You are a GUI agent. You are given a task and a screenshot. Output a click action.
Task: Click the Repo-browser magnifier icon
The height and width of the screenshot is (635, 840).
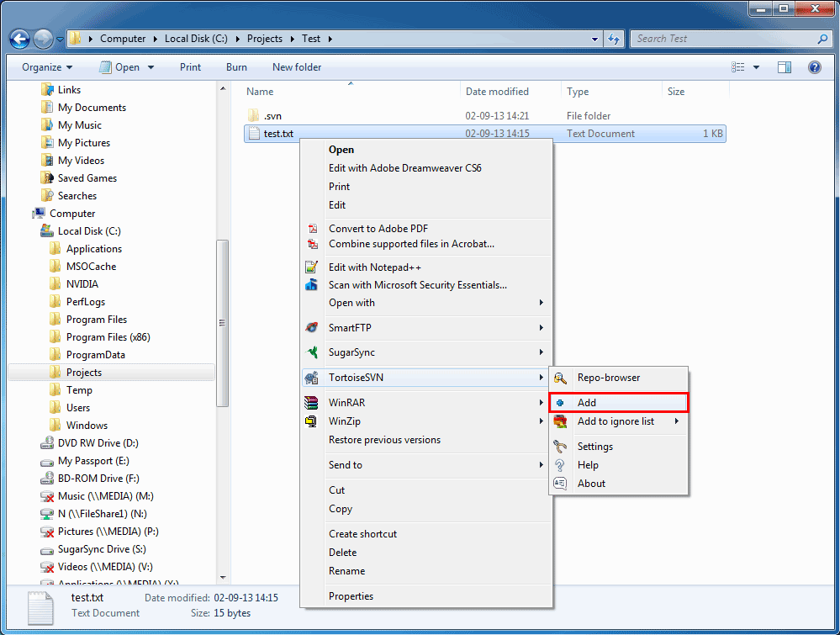coord(560,378)
